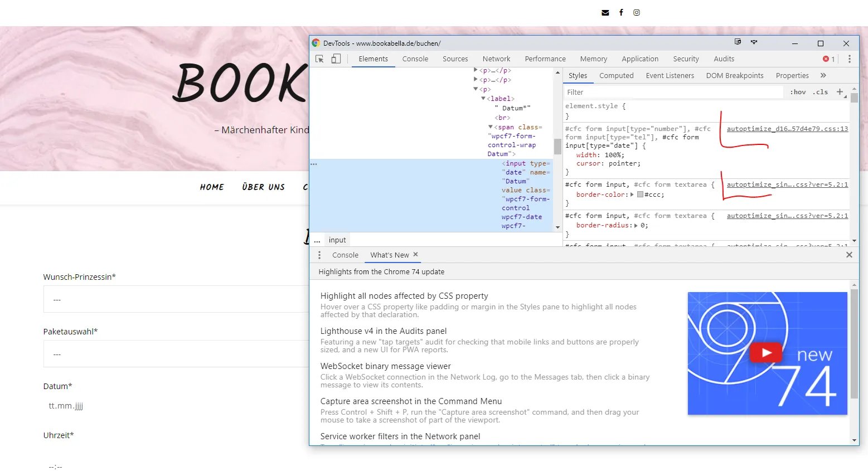Click the new style rule plus button
868x471 pixels.
coord(840,92)
